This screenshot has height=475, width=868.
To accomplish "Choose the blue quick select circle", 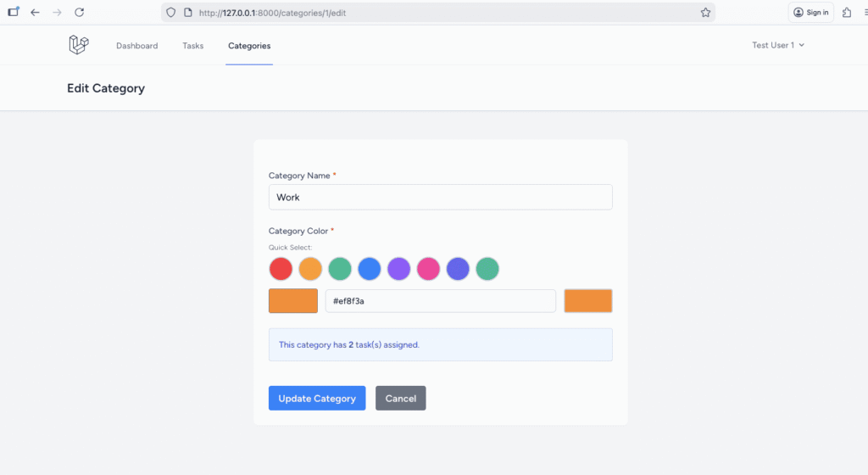I will point(369,270).
